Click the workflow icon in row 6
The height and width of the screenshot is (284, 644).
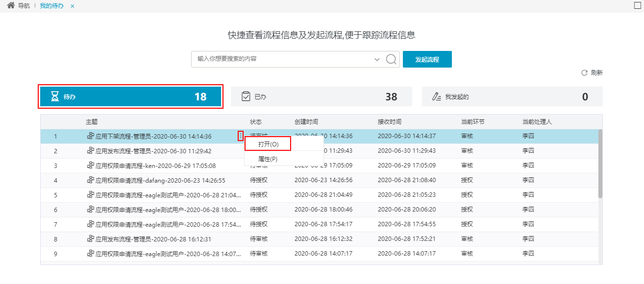point(90,210)
